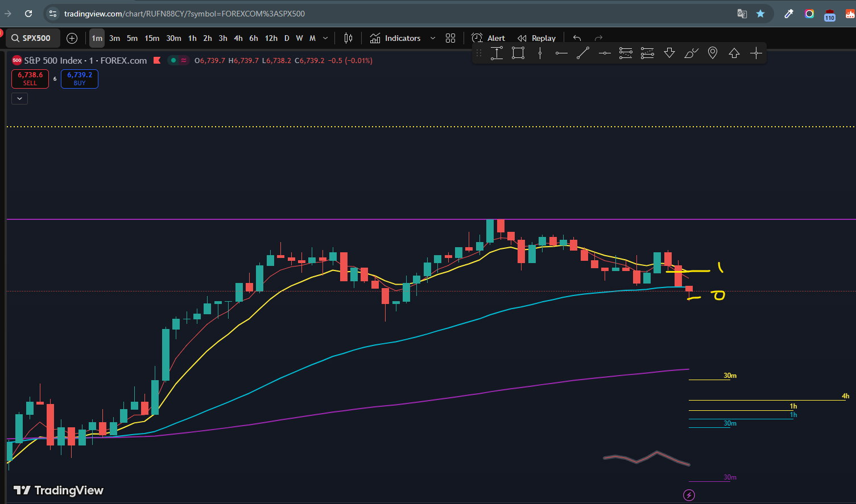Switch to the Weekly (W) timeframe
This screenshot has height=504, width=856.
299,38
